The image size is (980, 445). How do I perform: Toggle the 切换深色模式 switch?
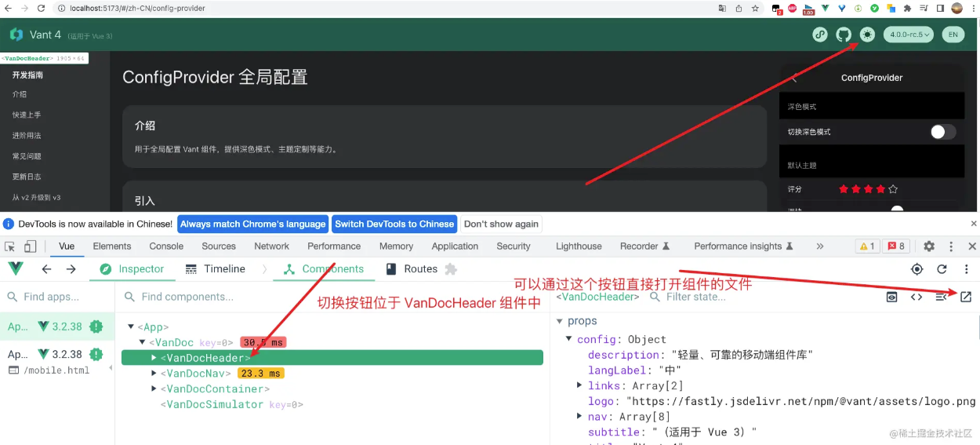click(942, 132)
